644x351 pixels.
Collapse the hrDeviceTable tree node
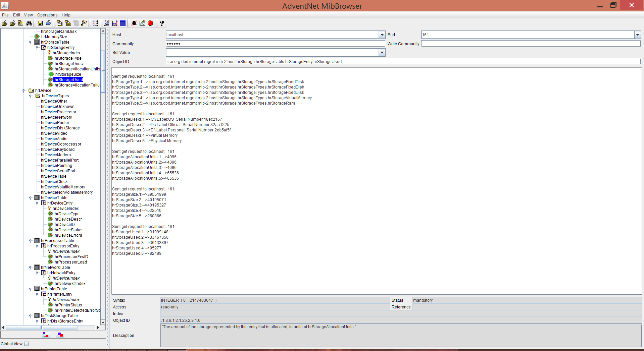pos(30,198)
